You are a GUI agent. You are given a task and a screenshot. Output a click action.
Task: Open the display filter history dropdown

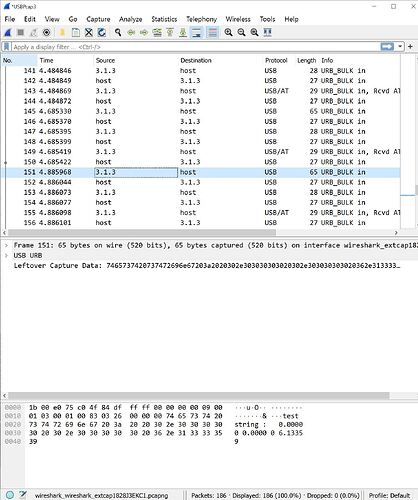[399, 47]
